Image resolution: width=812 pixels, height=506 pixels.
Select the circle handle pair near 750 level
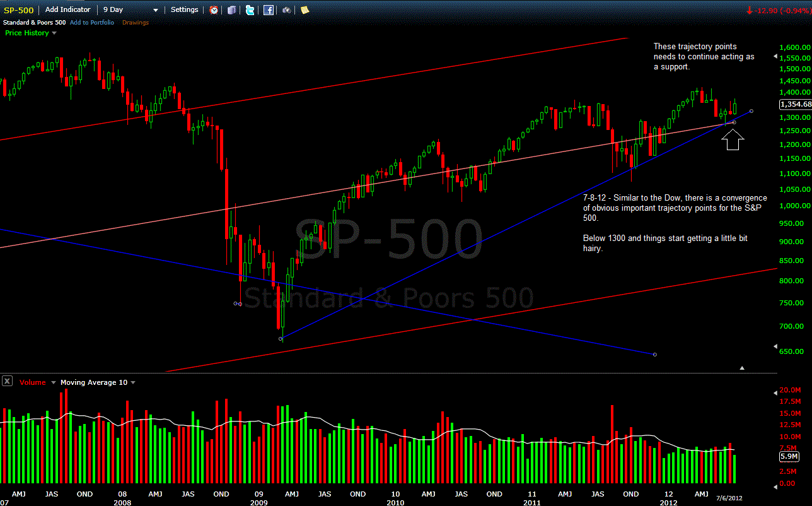click(238, 304)
